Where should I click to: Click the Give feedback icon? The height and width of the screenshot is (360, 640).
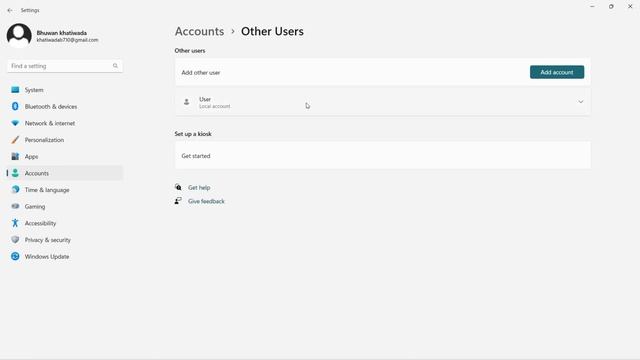point(178,201)
